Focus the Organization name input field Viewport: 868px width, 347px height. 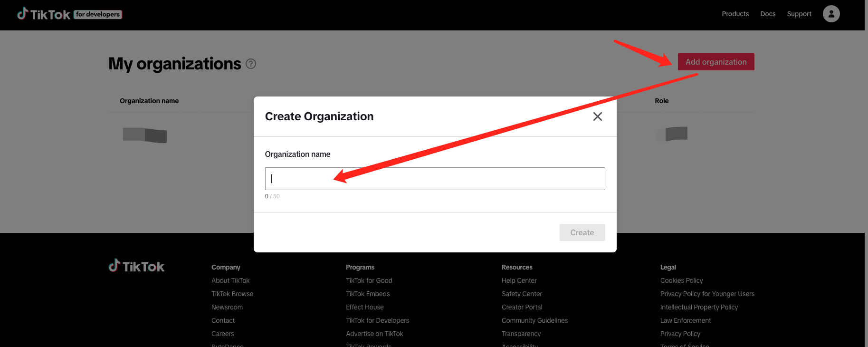pos(434,179)
